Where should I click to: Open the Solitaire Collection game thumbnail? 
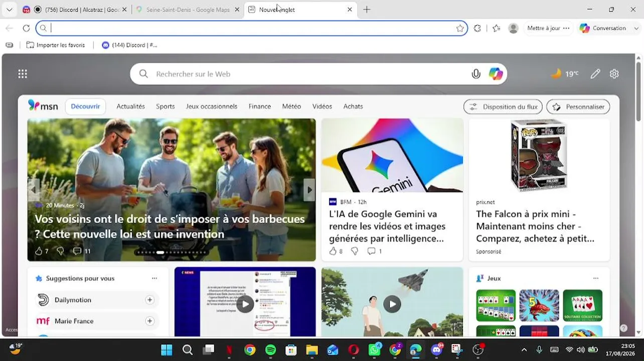582,305
